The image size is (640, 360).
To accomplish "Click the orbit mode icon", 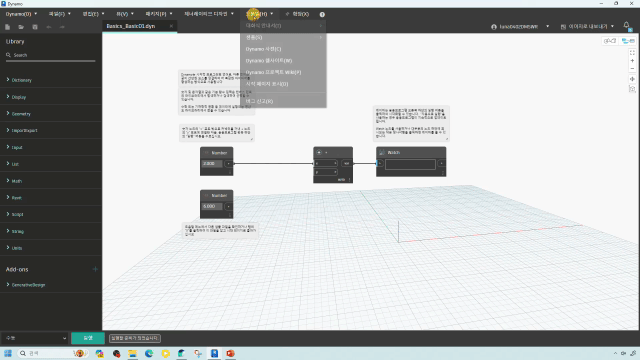I will (632, 89).
